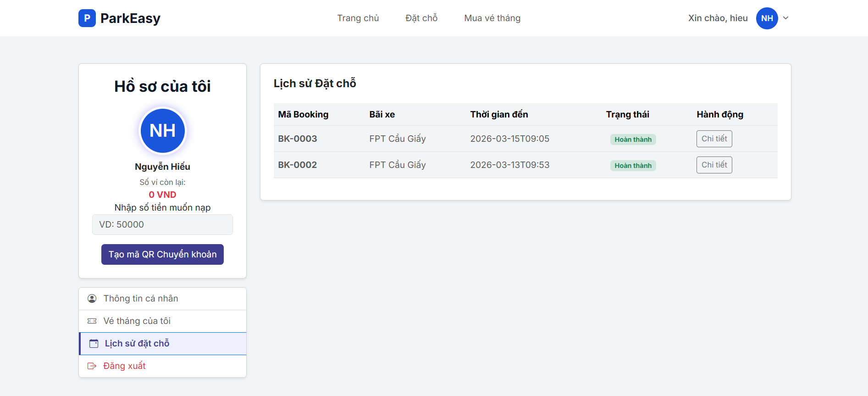Click the ParkEasy blue P logo icon
The width and height of the screenshot is (868, 396).
tap(87, 18)
